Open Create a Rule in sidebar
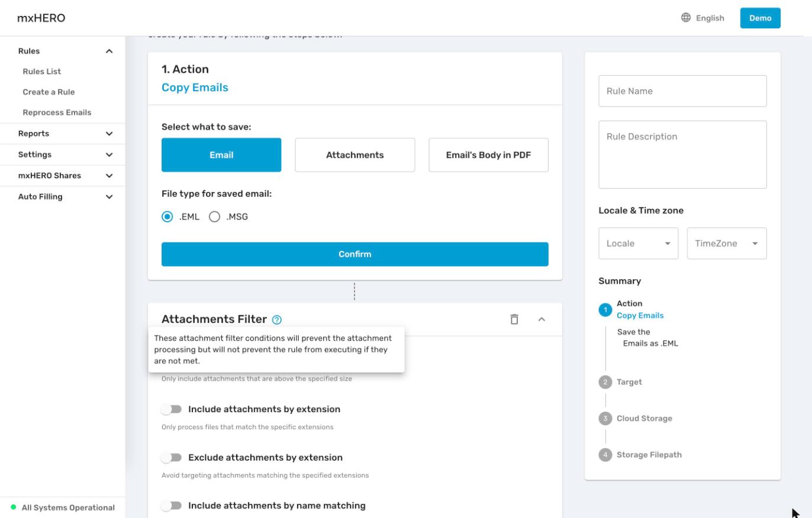 [49, 92]
